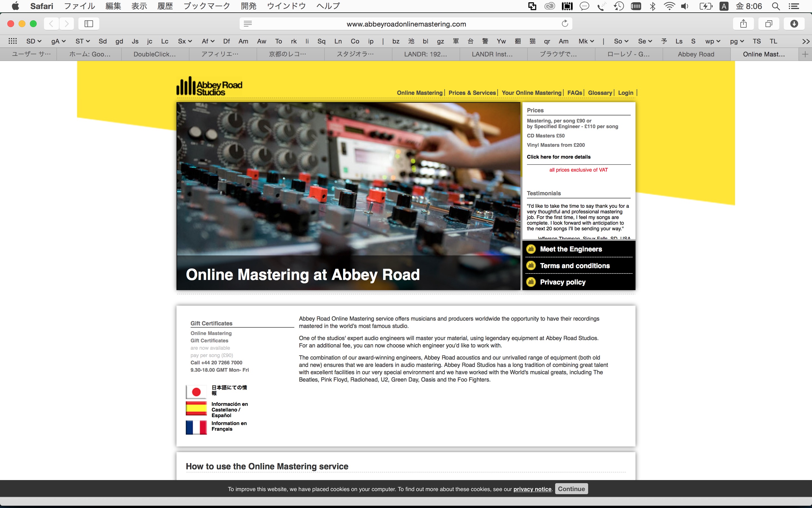Expand the Mk bookmarks folder dropdown
This screenshot has height=508, width=812.
tap(586, 41)
